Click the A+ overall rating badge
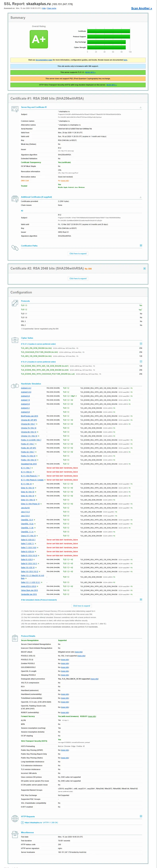Image resolution: width=157 pixels, height=868 pixels. click(39, 39)
